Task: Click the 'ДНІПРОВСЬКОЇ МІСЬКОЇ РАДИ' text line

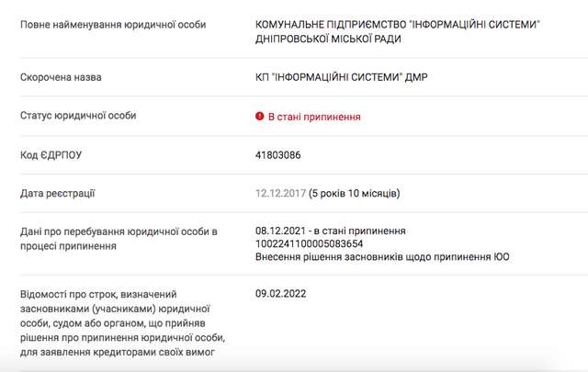Action: point(329,39)
